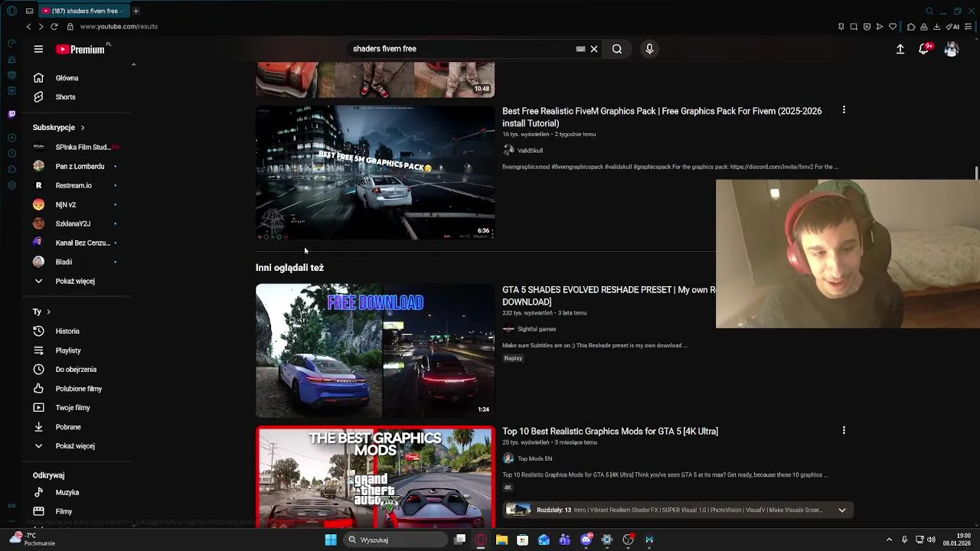Open Playlisty in the sidebar
Screen dimensions: 980x551
tap(68, 350)
